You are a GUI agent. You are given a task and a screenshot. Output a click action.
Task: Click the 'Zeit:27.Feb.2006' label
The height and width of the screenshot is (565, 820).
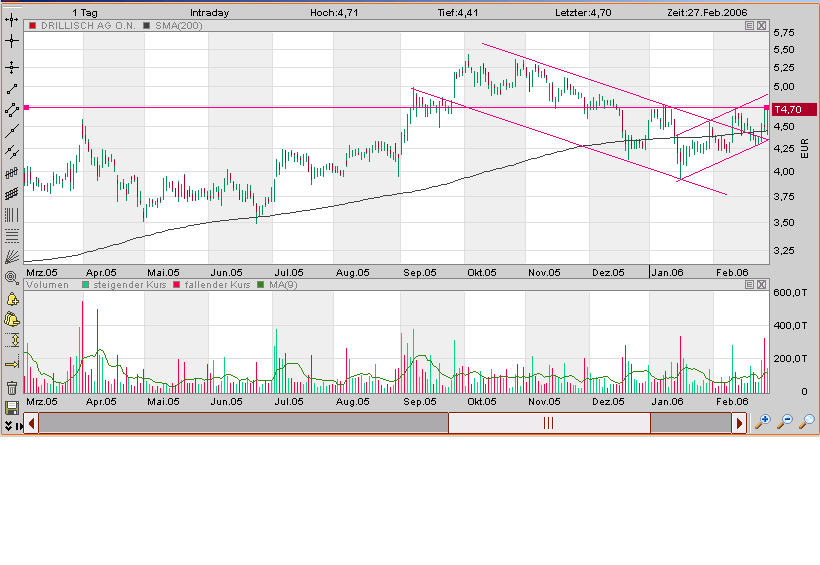tap(708, 13)
